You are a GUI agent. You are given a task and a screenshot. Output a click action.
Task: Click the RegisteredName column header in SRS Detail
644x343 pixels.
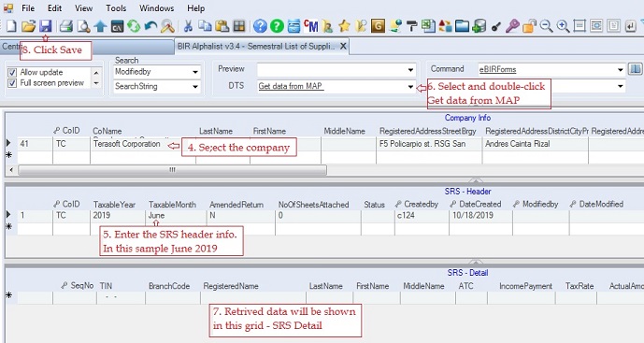pos(231,286)
